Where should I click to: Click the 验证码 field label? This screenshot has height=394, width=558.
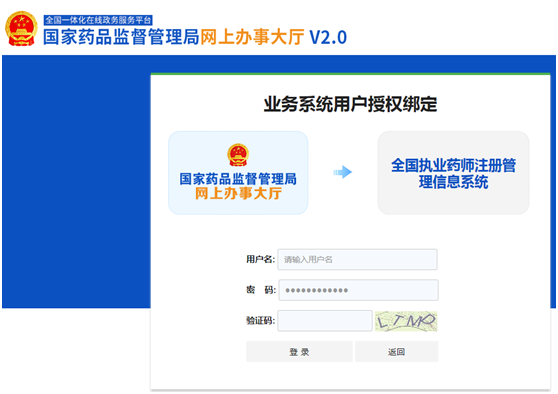(x=260, y=321)
